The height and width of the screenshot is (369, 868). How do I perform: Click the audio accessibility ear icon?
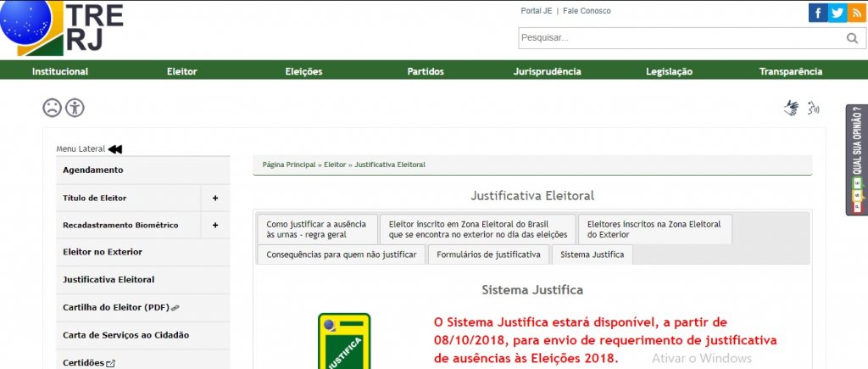814,108
